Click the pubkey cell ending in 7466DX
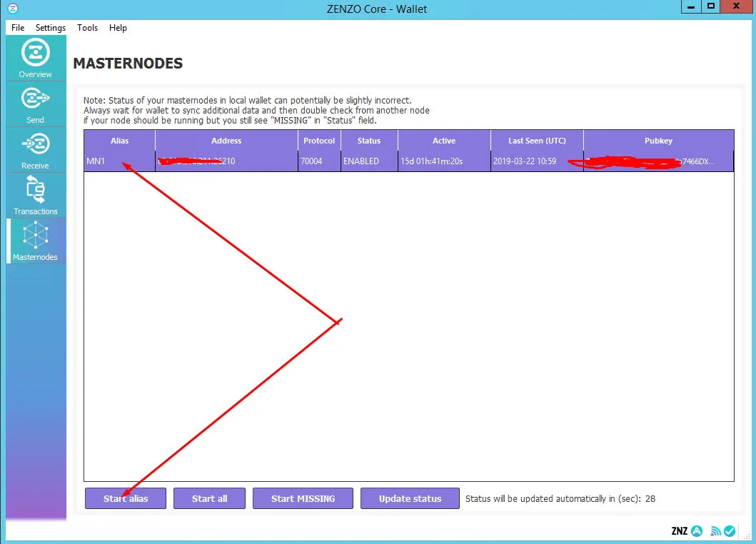This screenshot has height=544, width=756. coord(659,161)
